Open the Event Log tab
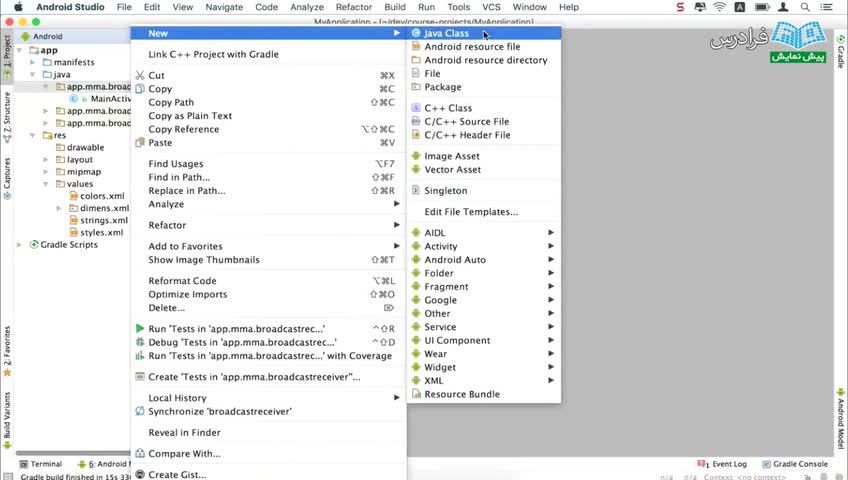This screenshot has width=848, height=480. tap(723, 464)
